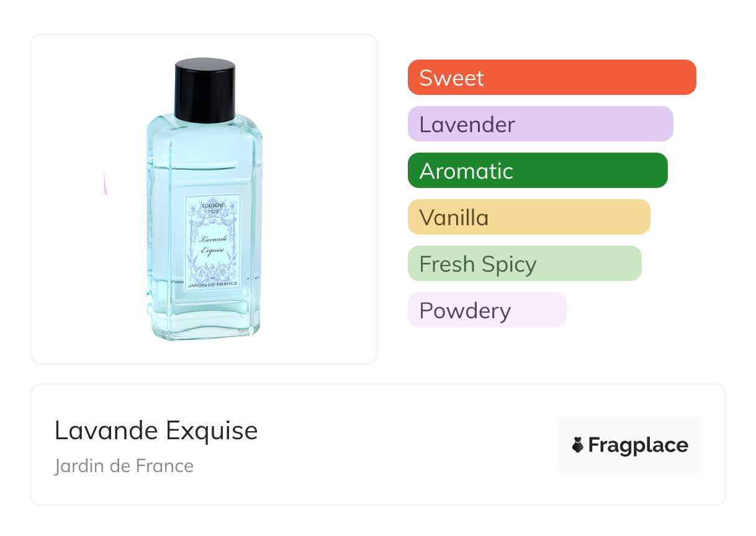
Task: Click the bottle's glass shoulder below cap
Action: click(205, 131)
